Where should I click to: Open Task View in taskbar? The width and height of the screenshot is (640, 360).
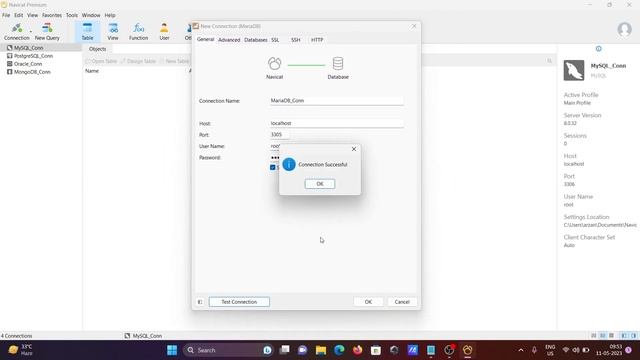tap(284, 350)
